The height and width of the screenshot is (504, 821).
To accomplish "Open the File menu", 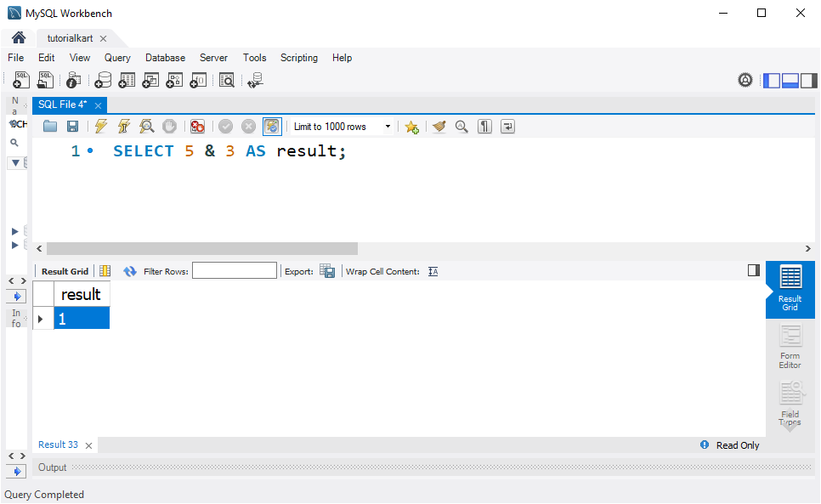I will (15, 58).
